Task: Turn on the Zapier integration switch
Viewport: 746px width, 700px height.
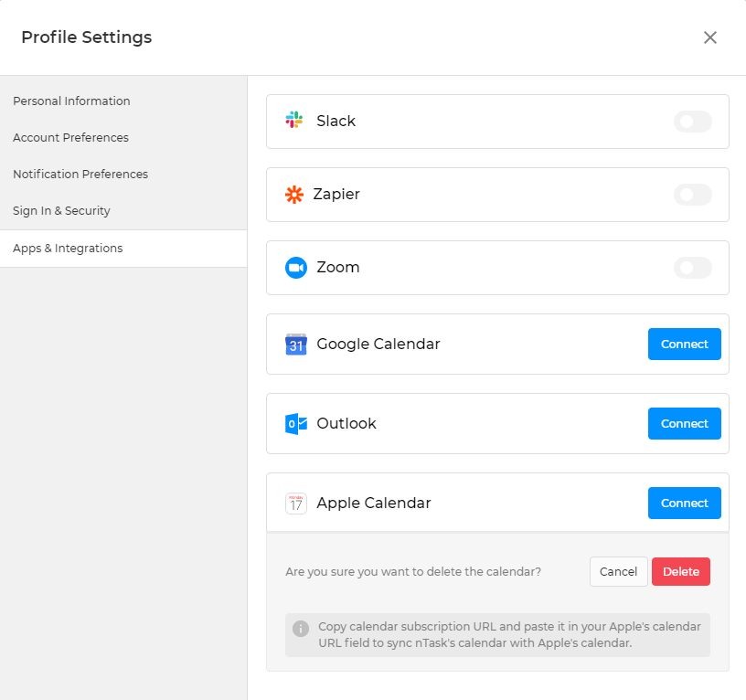Action: coord(692,195)
